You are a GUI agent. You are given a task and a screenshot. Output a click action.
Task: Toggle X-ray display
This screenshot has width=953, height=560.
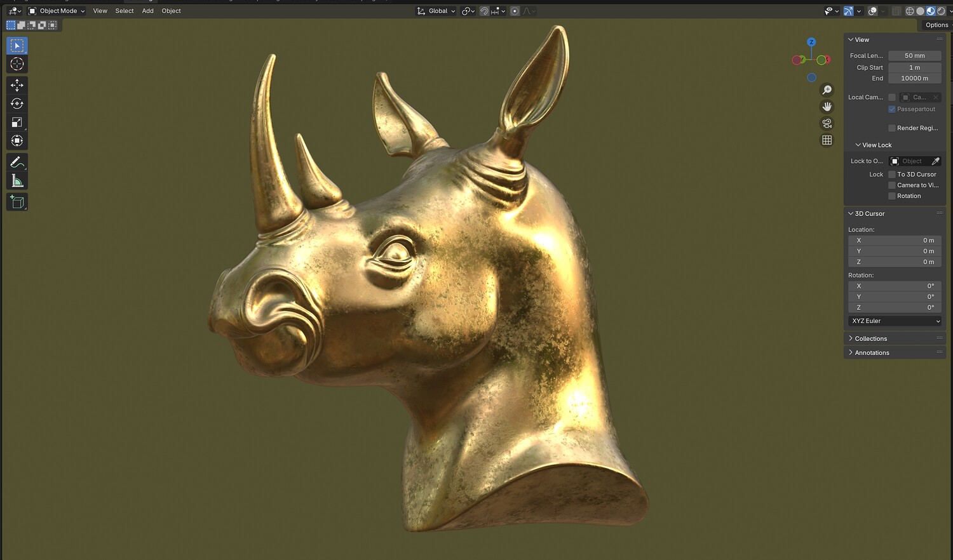coord(896,11)
